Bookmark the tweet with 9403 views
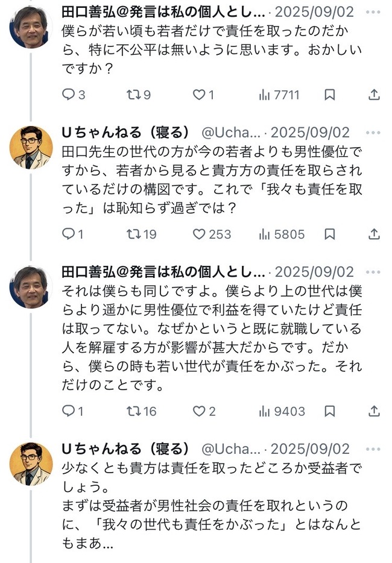 (x=330, y=411)
